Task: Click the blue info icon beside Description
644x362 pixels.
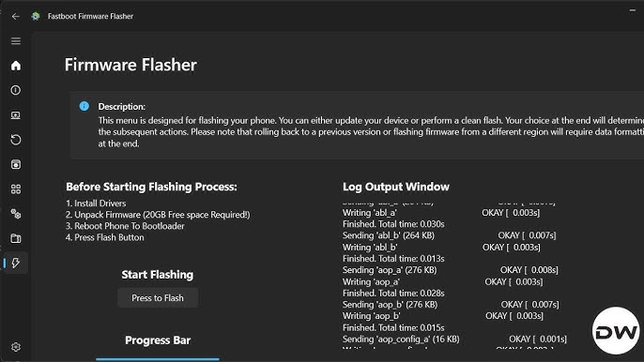Action: pos(84,106)
